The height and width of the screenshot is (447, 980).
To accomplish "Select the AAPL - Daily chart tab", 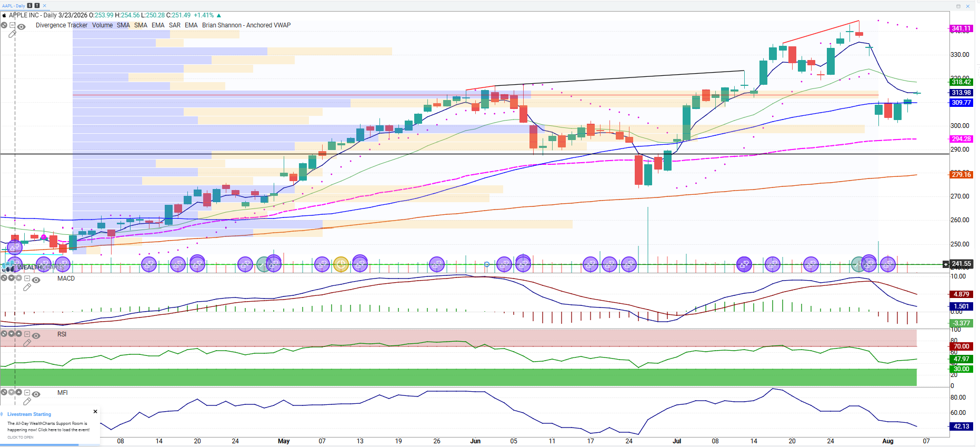I will click(14, 6).
